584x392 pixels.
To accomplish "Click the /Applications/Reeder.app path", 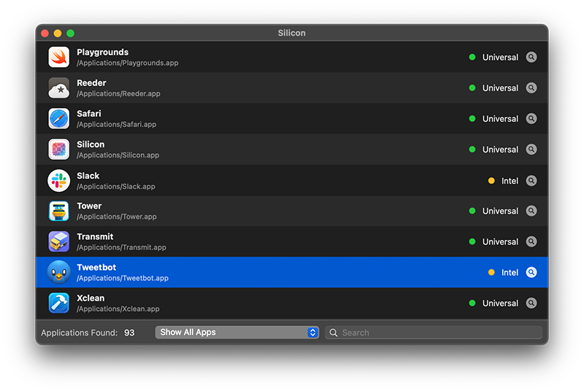I will pos(118,94).
